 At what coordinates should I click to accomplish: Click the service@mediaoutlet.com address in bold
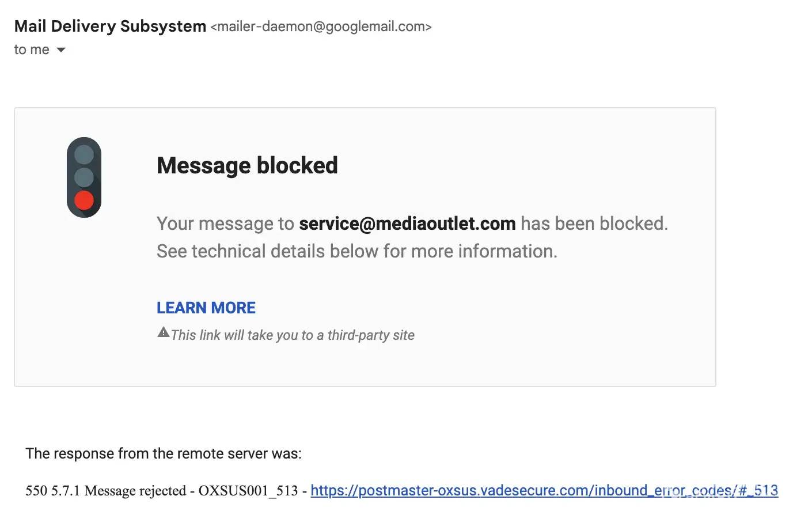pyautogui.click(x=407, y=224)
